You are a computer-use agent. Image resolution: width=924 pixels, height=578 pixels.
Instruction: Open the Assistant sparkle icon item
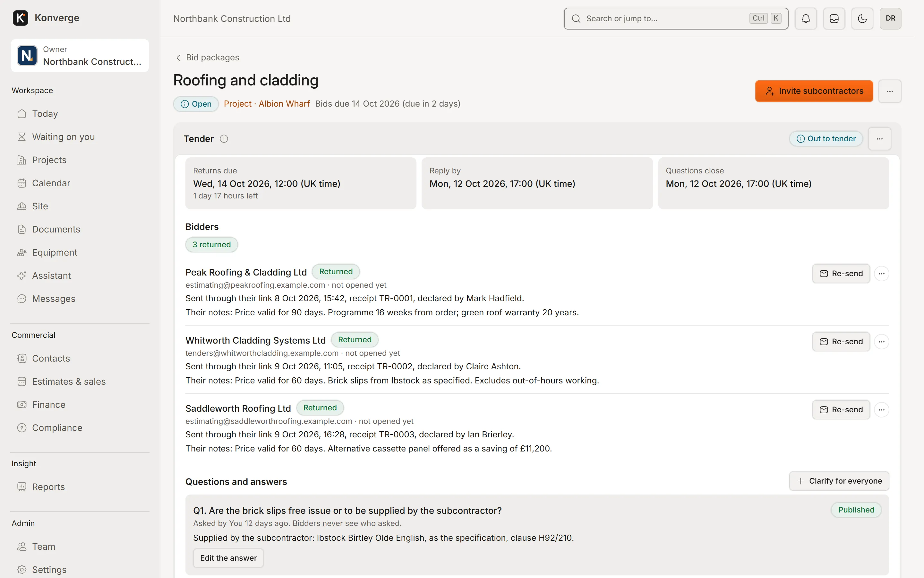[x=80, y=276]
